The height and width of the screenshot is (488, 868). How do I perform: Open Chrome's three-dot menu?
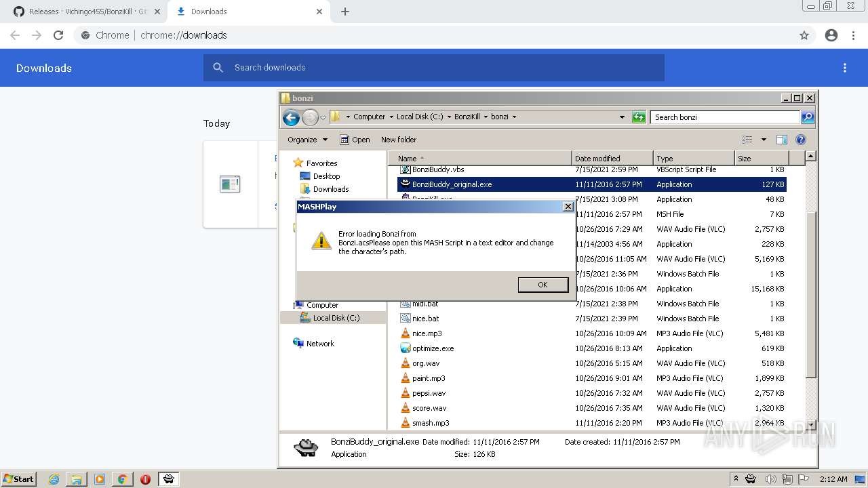(852, 35)
